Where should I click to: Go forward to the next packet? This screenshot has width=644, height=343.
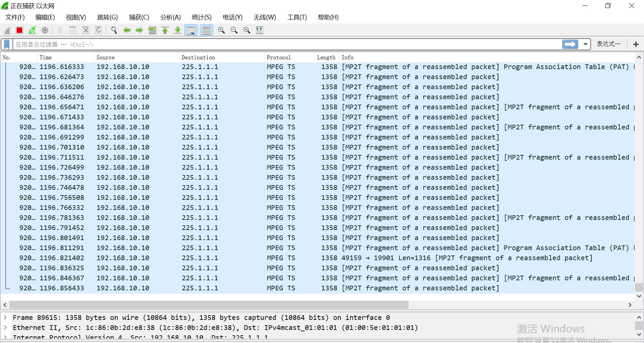140,31
